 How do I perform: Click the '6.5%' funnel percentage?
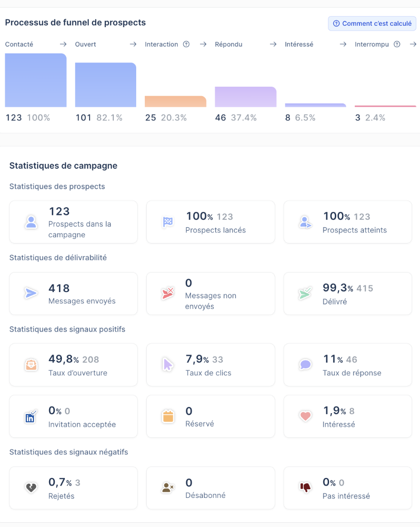tap(305, 118)
